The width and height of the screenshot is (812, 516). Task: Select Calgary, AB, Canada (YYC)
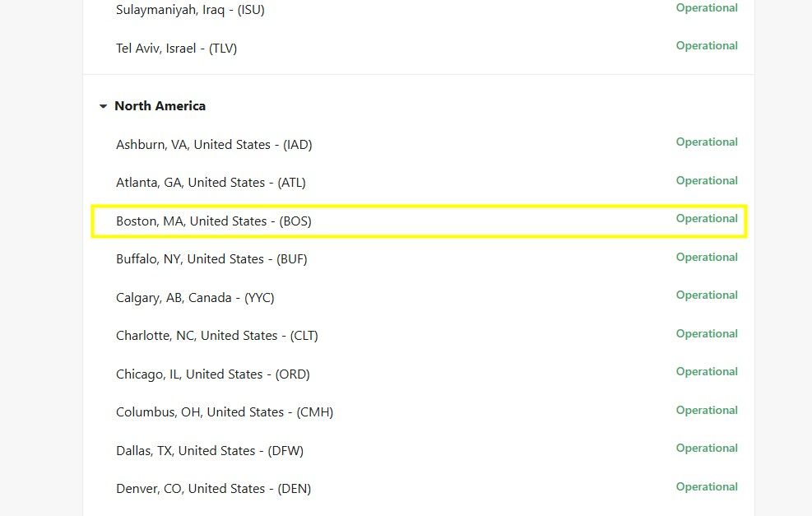tap(195, 298)
